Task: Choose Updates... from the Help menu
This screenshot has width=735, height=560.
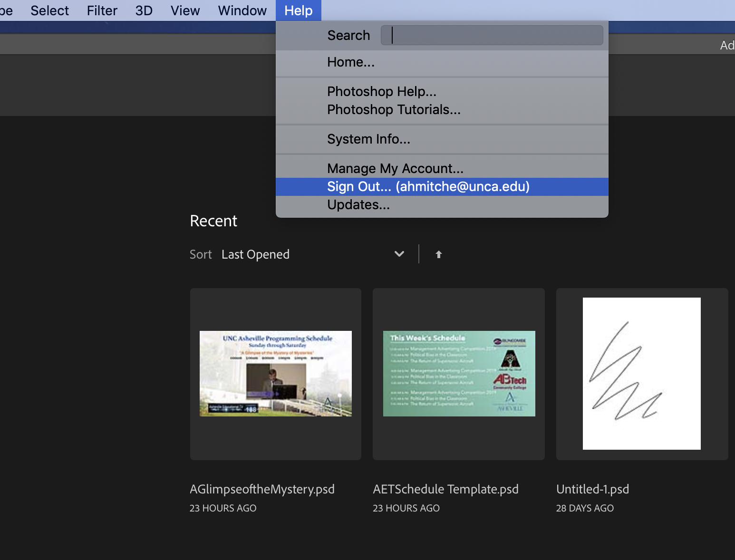Action: point(358,205)
